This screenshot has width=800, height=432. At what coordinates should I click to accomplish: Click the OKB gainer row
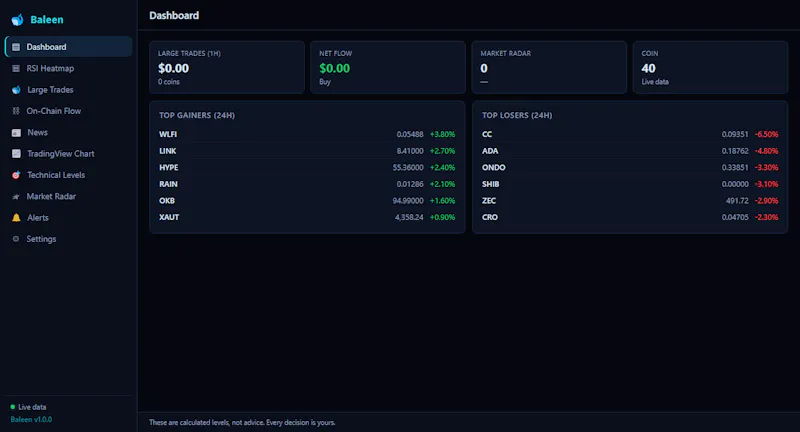tap(307, 200)
